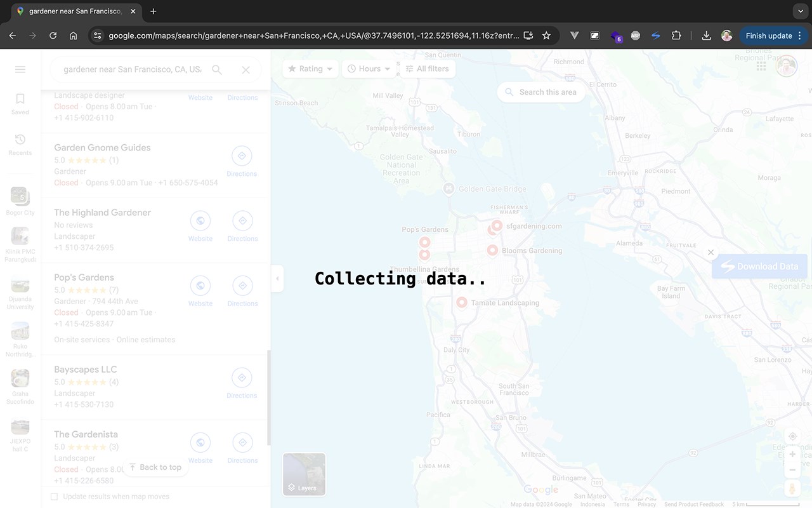Screen dimensions: 812x508
Task: Open Pop's Gardens website icon
Action: point(200,286)
